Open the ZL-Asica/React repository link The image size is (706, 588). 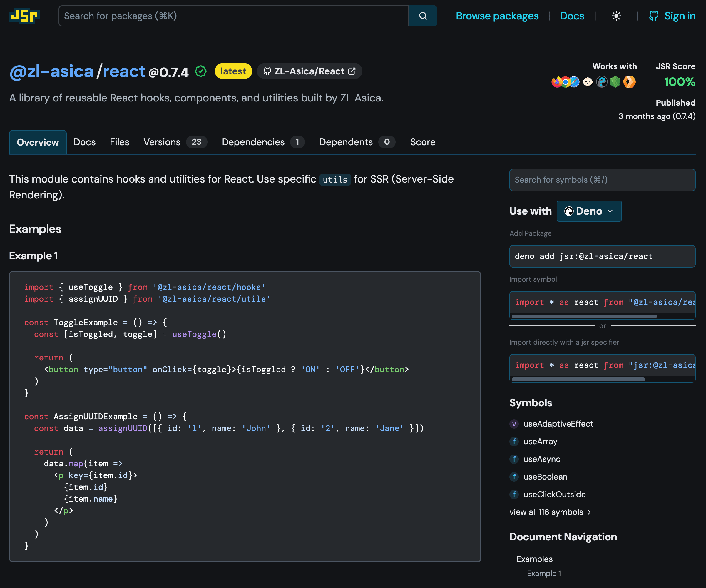click(309, 71)
